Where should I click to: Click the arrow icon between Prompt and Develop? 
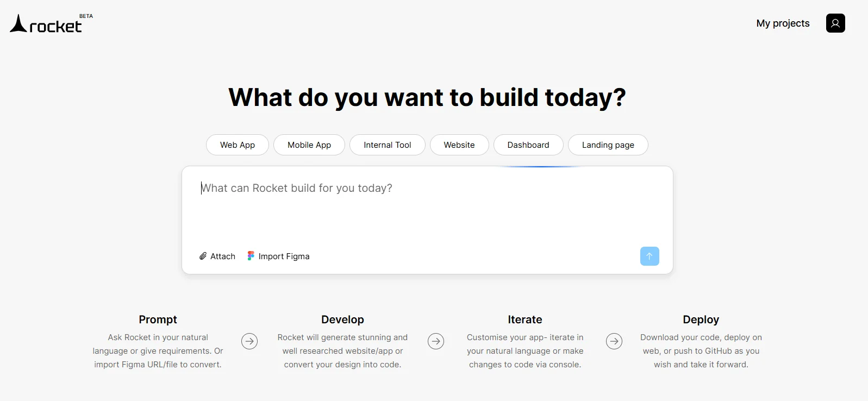[249, 341]
